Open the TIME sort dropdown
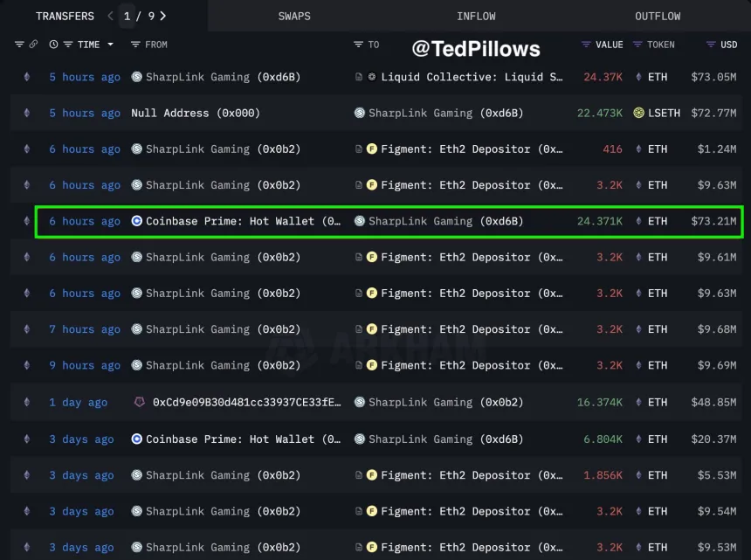Image resolution: width=751 pixels, height=560 pixels. pos(110,44)
